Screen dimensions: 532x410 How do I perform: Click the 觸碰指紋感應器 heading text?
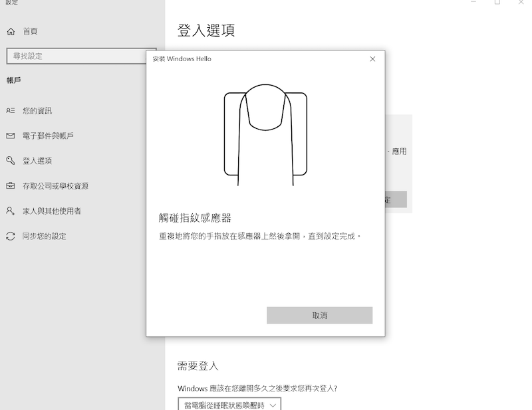tap(195, 218)
